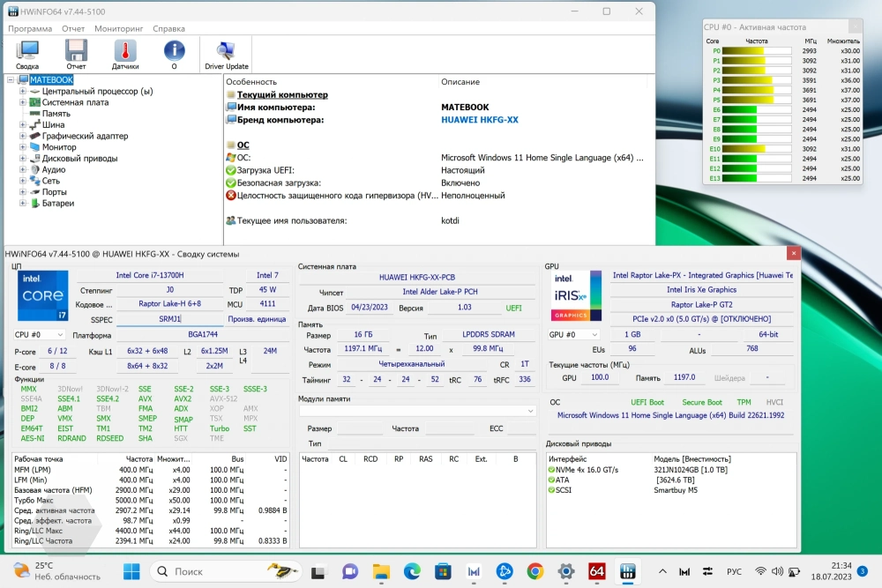882x588 pixels.
Task: Open Датчики sensors thermometer icon
Action: pos(125,55)
